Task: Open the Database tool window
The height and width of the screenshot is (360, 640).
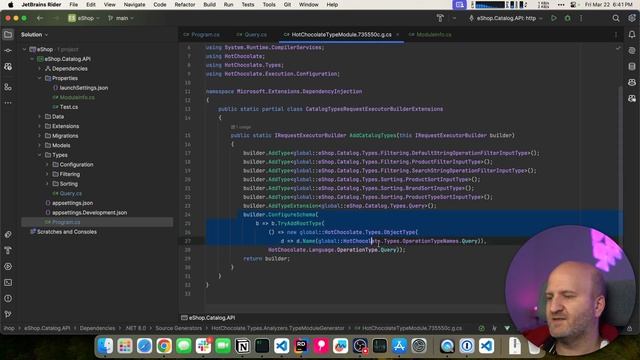Action: [632, 67]
